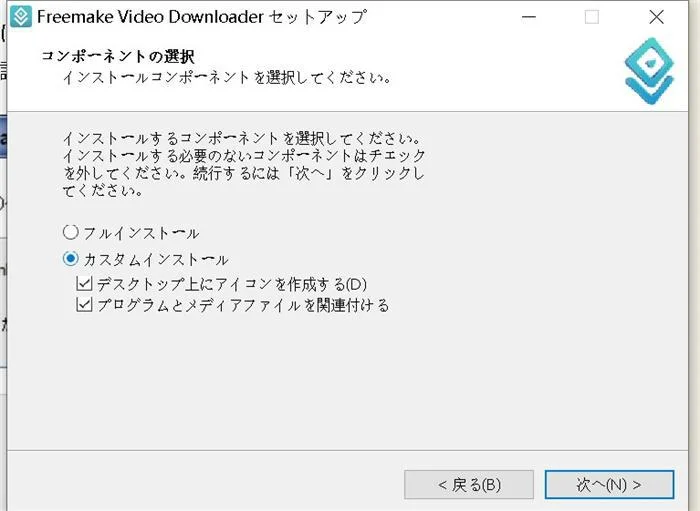Click the greyed-out maximize button
700x511 pixels.
coord(591,17)
